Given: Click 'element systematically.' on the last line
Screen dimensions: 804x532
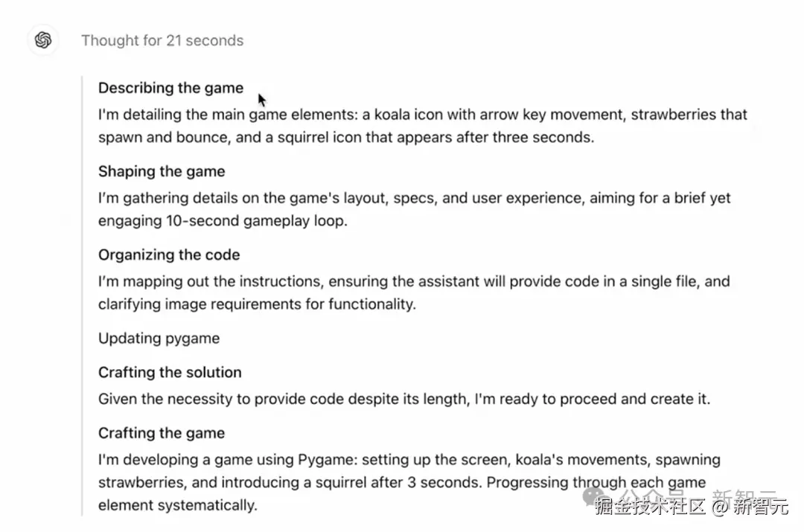Looking at the screenshot, I should tap(177, 505).
